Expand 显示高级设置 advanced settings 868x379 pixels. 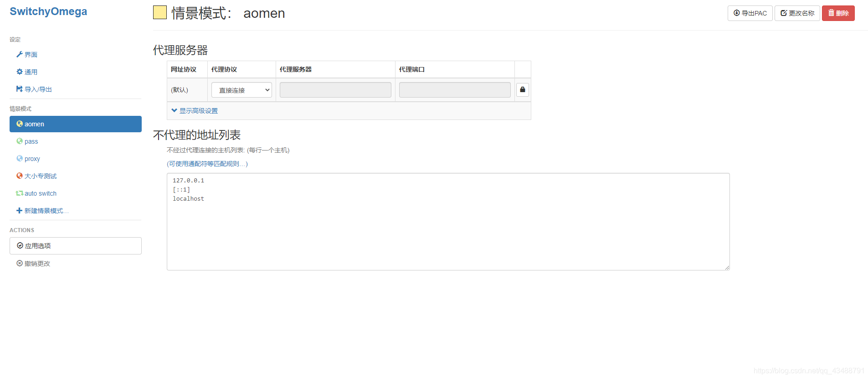point(195,111)
